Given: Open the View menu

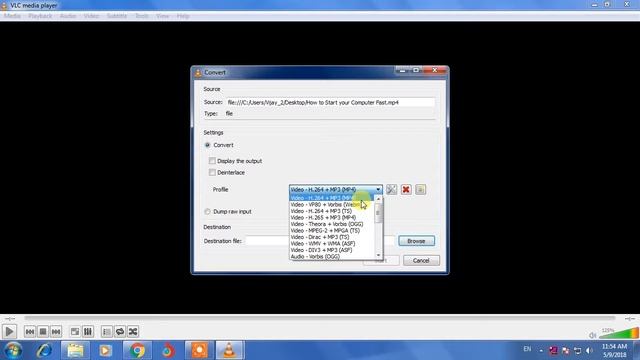Looking at the screenshot, I should [162, 16].
